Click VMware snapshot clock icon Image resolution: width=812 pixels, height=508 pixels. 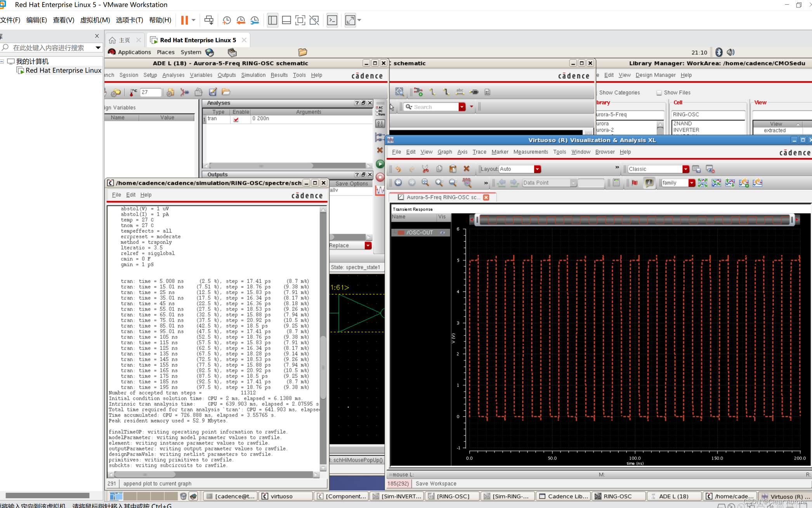tap(227, 20)
